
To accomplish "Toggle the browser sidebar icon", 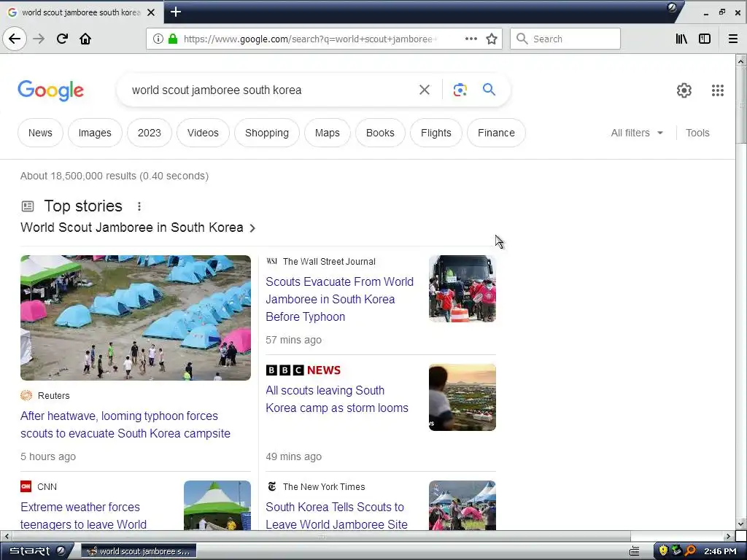I will pyautogui.click(x=705, y=39).
